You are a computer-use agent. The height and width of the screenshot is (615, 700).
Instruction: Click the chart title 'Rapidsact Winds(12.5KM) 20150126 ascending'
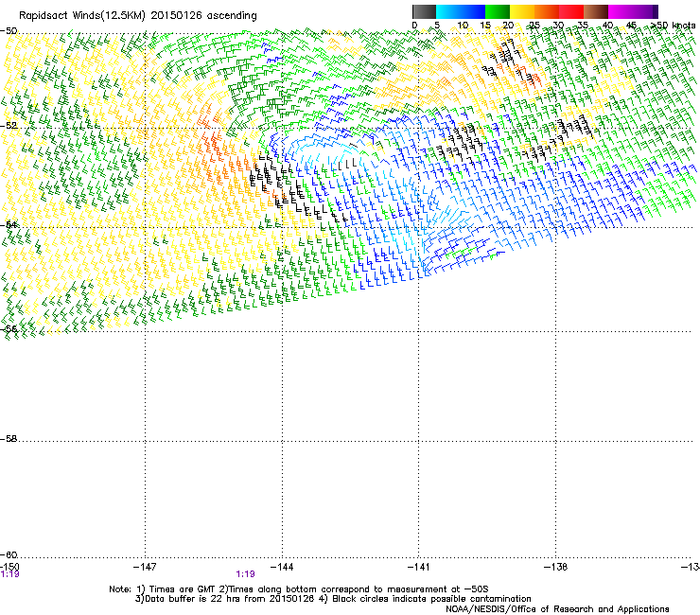point(138,16)
